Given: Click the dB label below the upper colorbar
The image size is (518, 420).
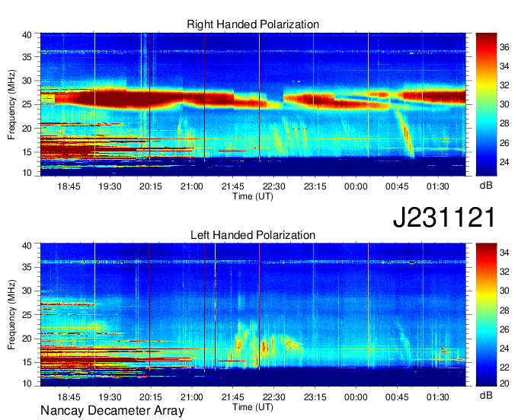Looking at the screenshot, I should coord(486,186).
